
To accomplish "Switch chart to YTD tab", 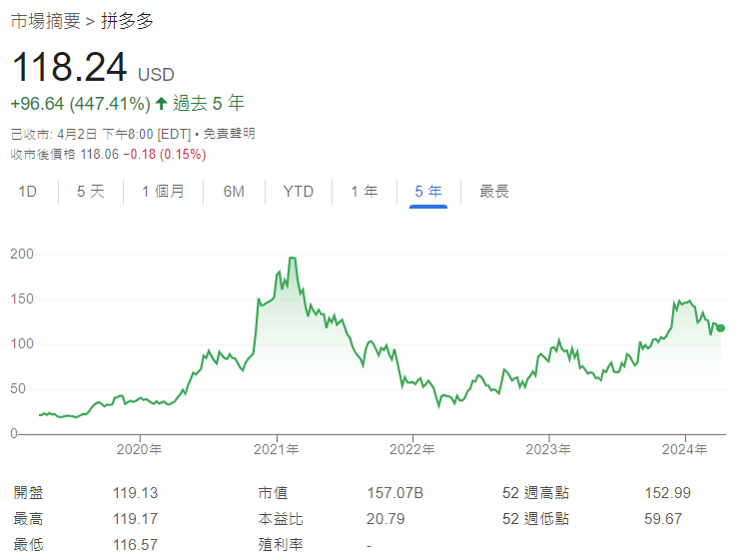I will (x=298, y=192).
